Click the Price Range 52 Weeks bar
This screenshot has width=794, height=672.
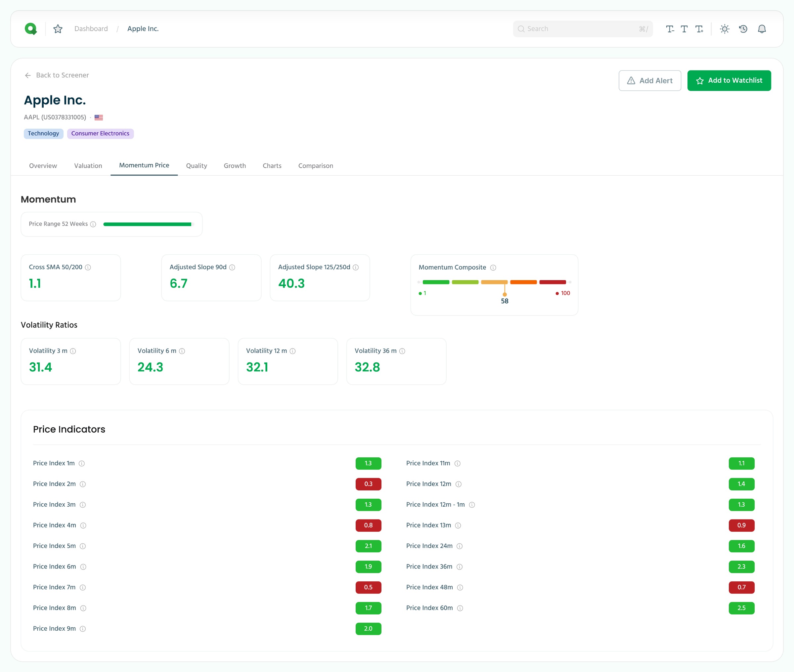coord(149,224)
